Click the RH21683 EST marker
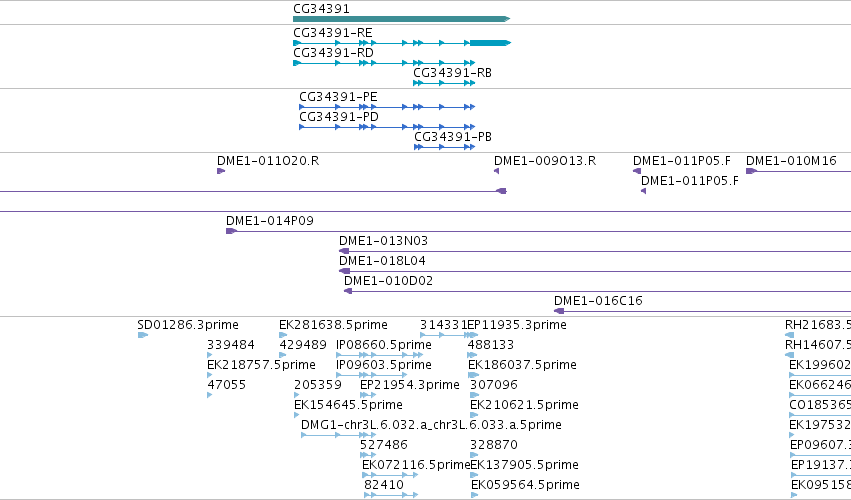This screenshot has height=500, width=851. (x=790, y=335)
